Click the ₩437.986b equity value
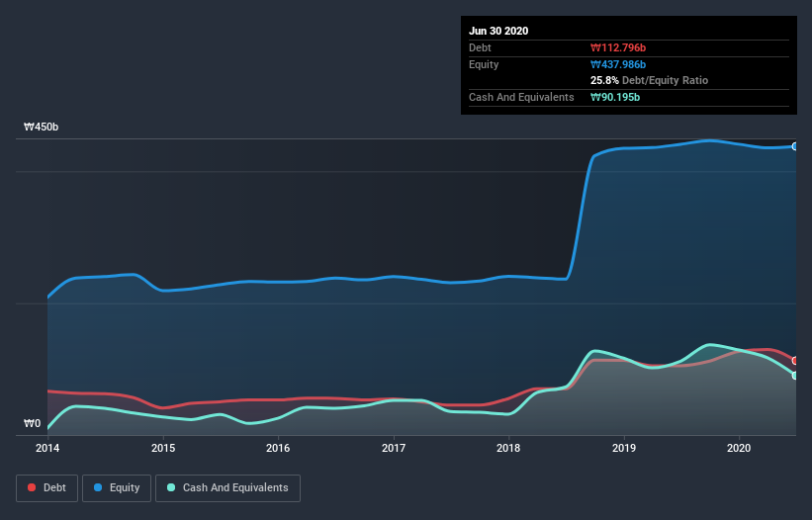This screenshot has height=520, width=812. coord(618,64)
